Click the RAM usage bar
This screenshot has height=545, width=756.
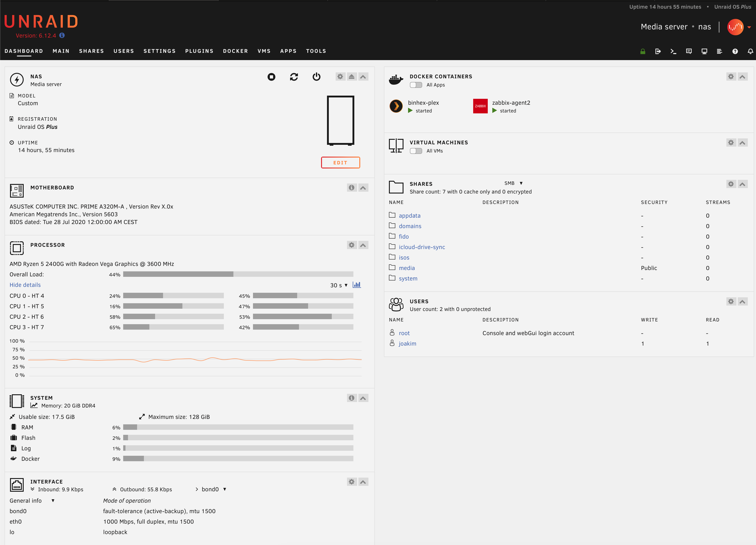pyautogui.click(x=238, y=427)
